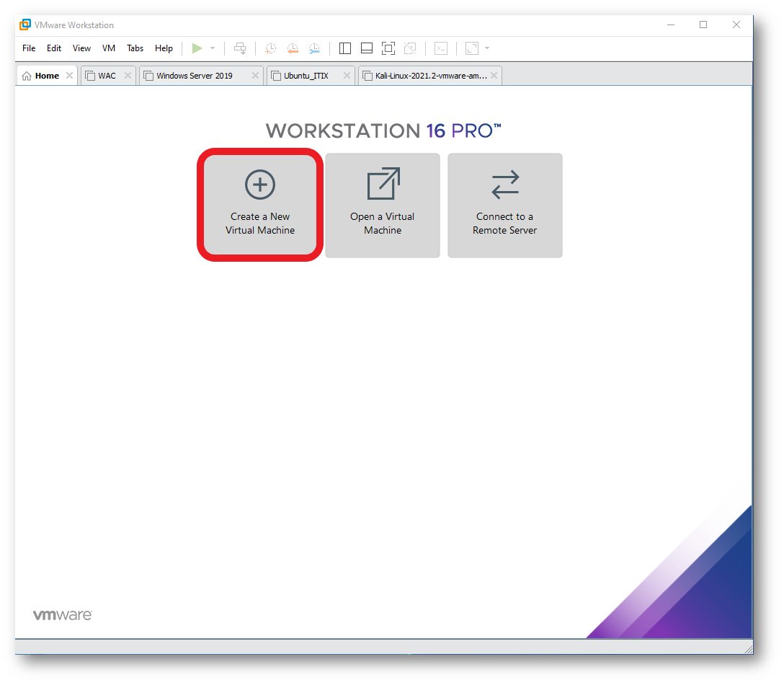Click Send Ctrl+Alt+Del toolbar icon
The width and height of the screenshot is (784, 685).
(240, 48)
